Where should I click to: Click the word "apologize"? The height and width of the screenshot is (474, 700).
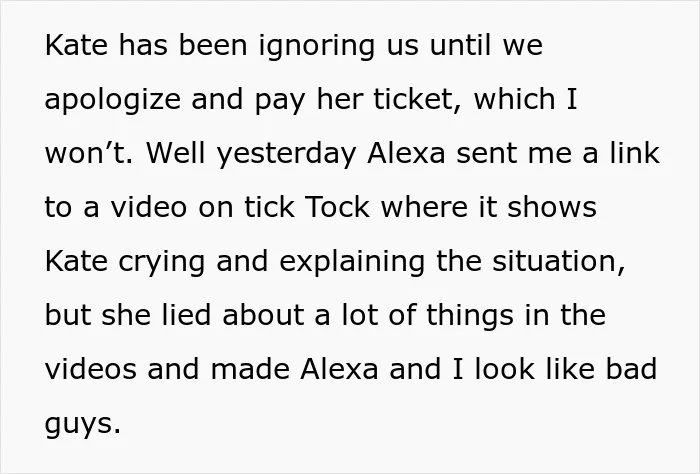coord(112,102)
